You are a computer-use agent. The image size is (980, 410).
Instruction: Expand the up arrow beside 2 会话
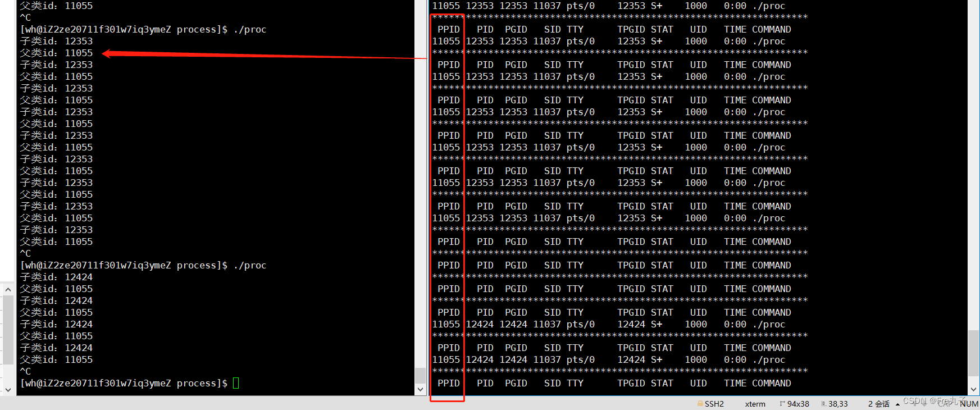point(897,404)
